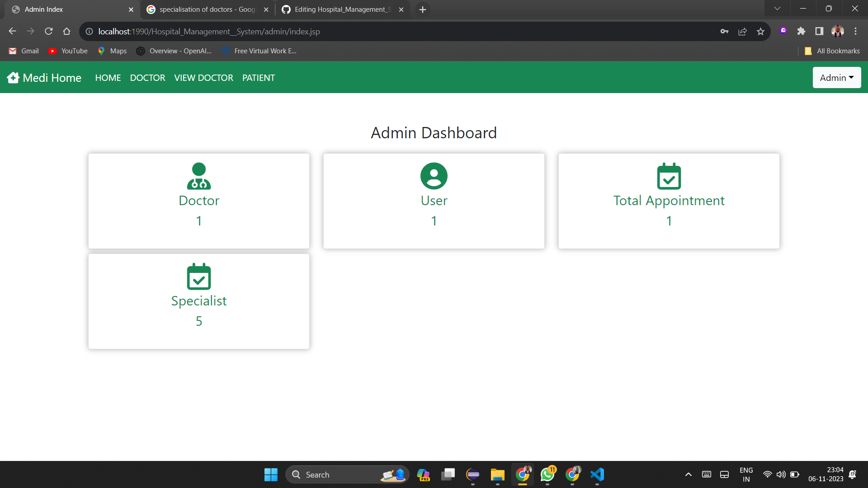Screen dimensions: 868x488
Task: Click the Total Appointment calendar icon
Action: point(669,176)
